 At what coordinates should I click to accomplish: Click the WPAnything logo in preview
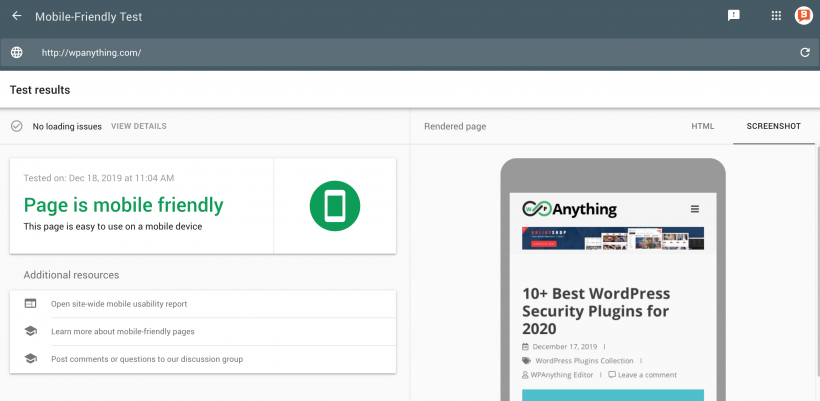click(x=569, y=209)
